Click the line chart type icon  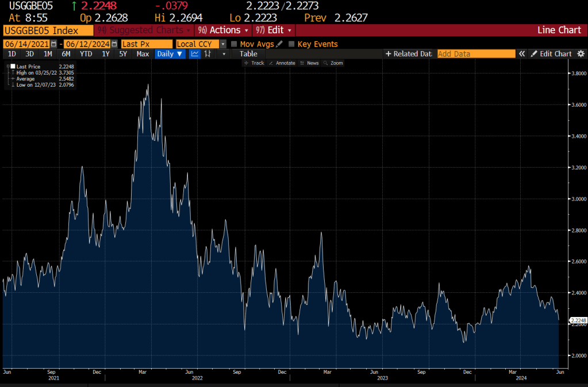pos(195,54)
